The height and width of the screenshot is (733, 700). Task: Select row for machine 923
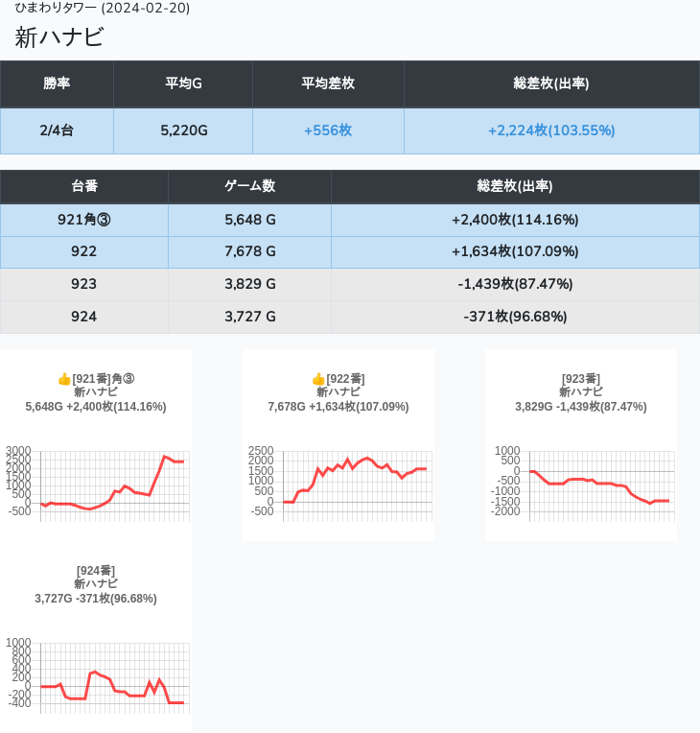coord(84,284)
